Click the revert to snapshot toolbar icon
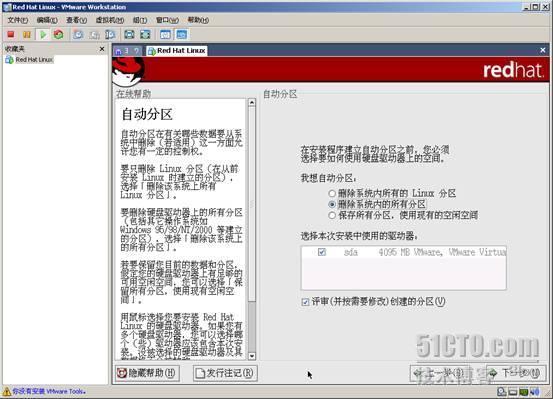Screen dimensions: 553x399 point(95,35)
